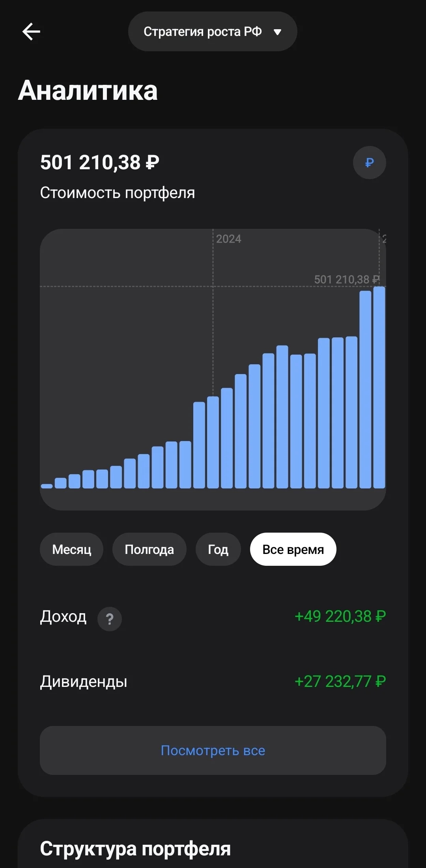Tap the second-to-last tall chart bar
This screenshot has height=868, width=426.
pos(365,389)
